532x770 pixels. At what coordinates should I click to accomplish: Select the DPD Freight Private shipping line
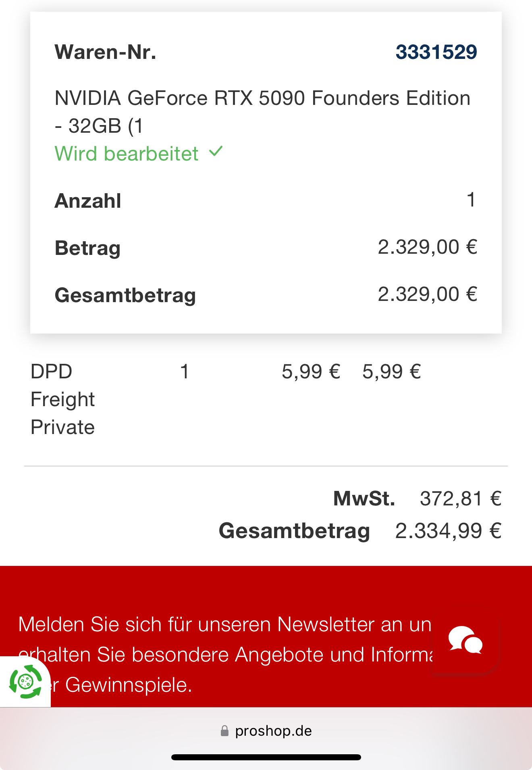(62, 399)
